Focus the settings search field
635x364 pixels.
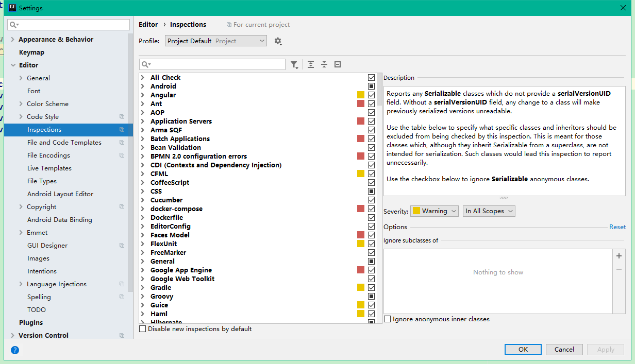pyautogui.click(x=69, y=25)
